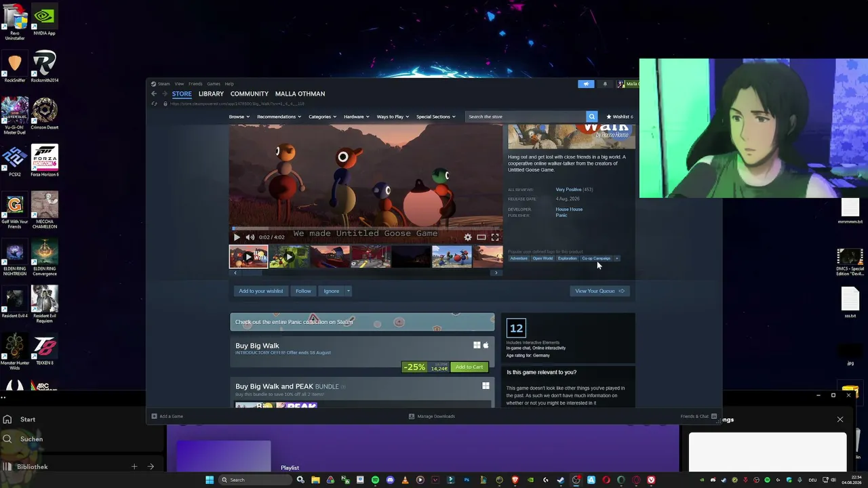Select the second video thumbnail
868x488 pixels.
pos(289,257)
